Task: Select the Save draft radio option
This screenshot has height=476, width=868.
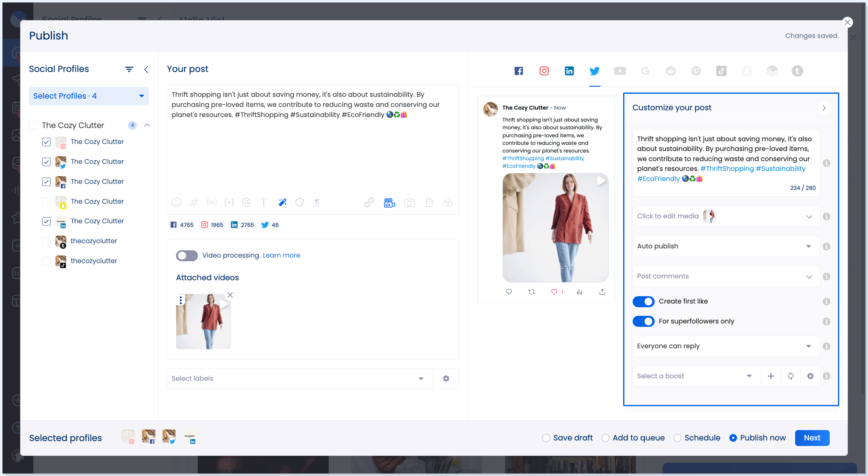Action: click(546, 438)
